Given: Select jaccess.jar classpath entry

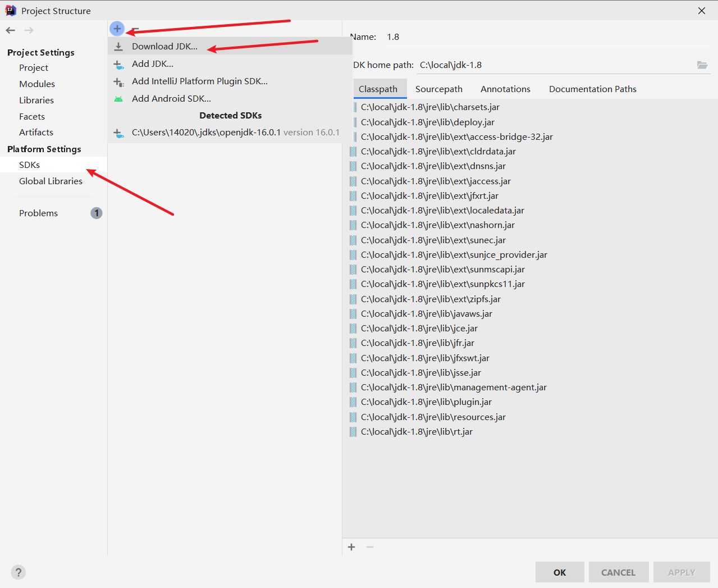Looking at the screenshot, I should (x=436, y=181).
